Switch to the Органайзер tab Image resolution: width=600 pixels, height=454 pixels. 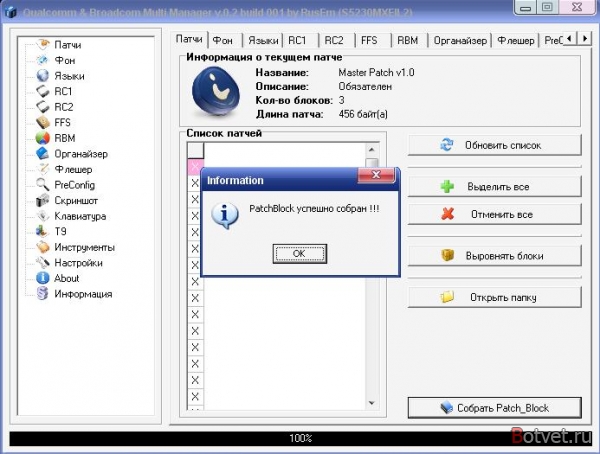[460, 40]
